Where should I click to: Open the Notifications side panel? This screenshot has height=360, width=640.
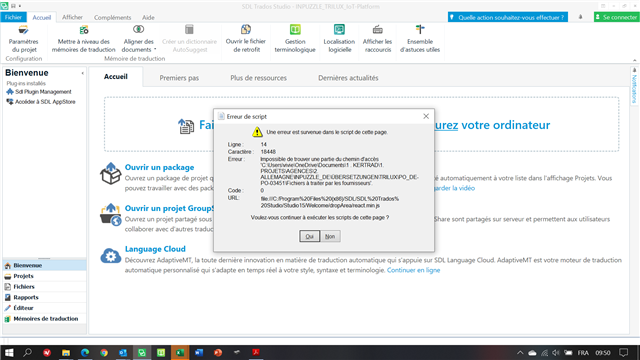[634, 87]
